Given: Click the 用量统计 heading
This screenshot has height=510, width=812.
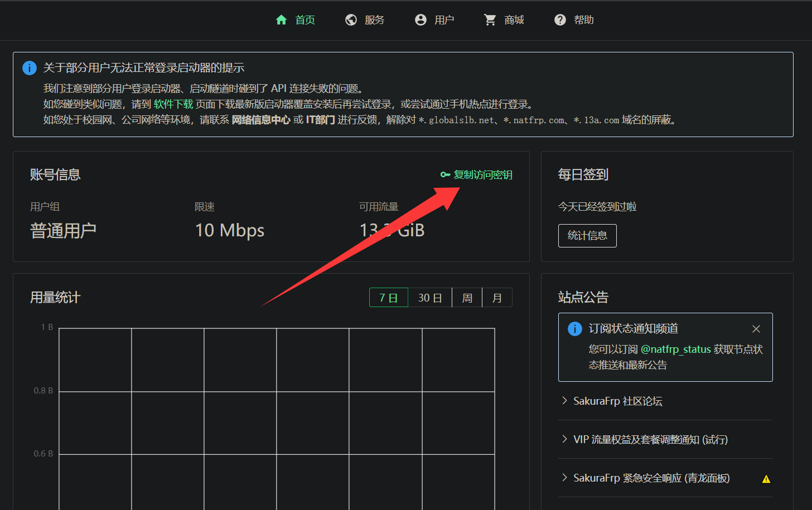Looking at the screenshot, I should tap(55, 298).
